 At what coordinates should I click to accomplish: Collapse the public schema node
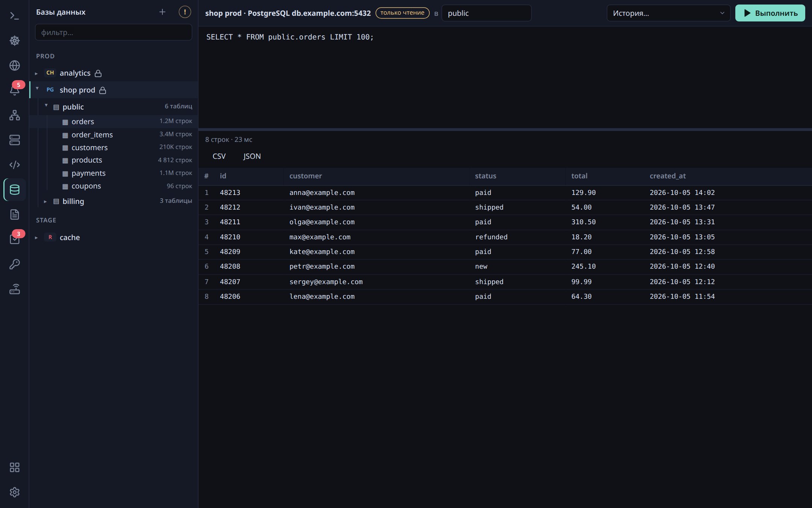point(46,106)
